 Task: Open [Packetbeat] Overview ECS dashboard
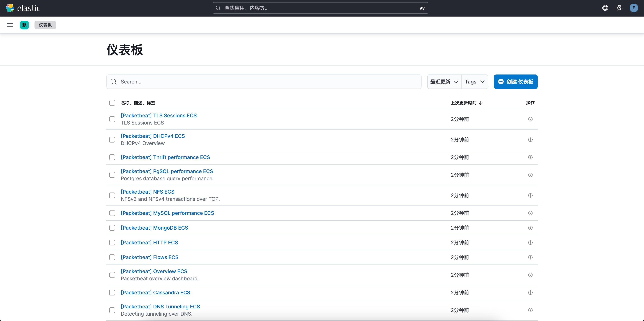[x=154, y=271]
